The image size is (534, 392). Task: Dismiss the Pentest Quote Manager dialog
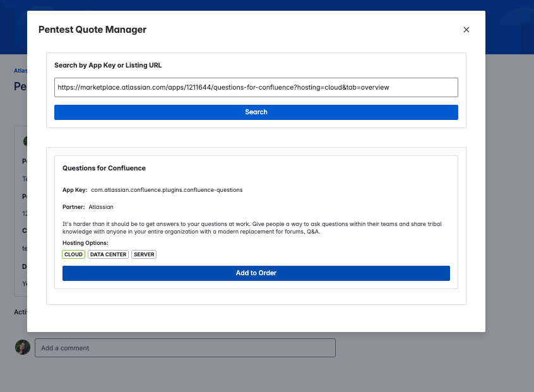point(466,30)
